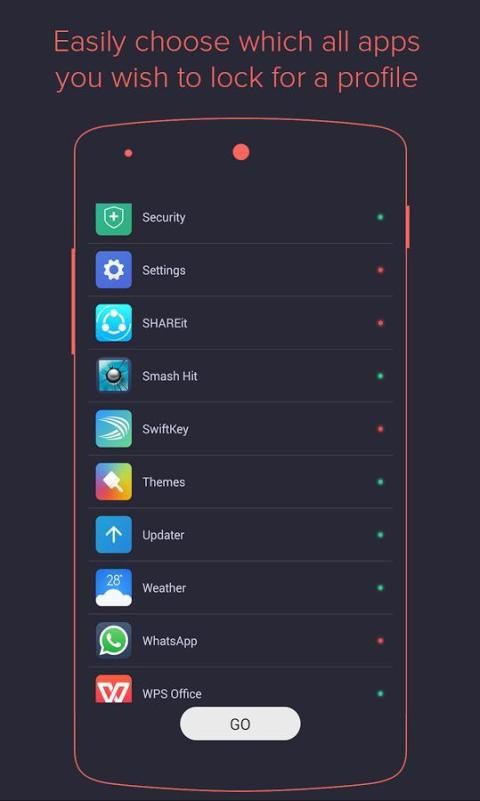Tap the green Security shield icon
The image size is (480, 801).
coord(113,219)
